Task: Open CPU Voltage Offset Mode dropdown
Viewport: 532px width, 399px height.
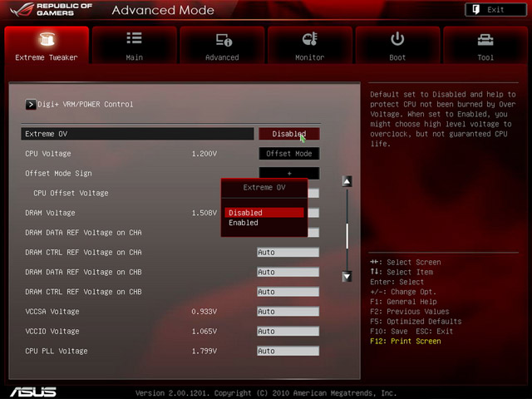Action: (289, 153)
